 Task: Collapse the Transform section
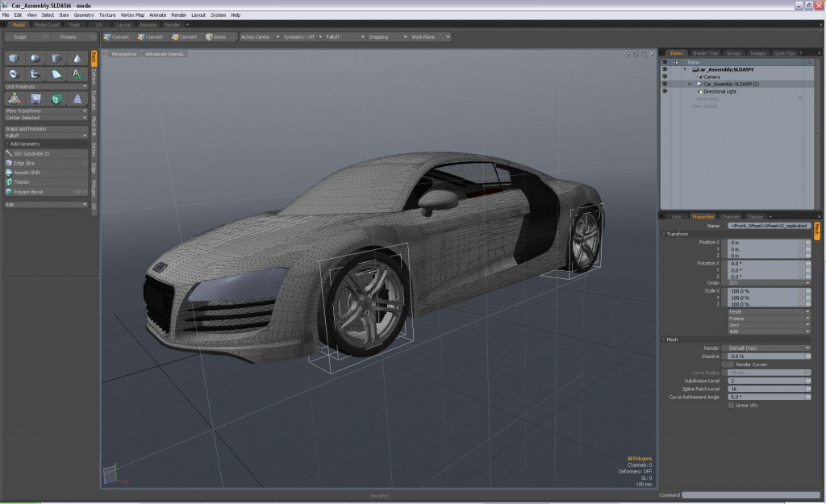coord(663,234)
